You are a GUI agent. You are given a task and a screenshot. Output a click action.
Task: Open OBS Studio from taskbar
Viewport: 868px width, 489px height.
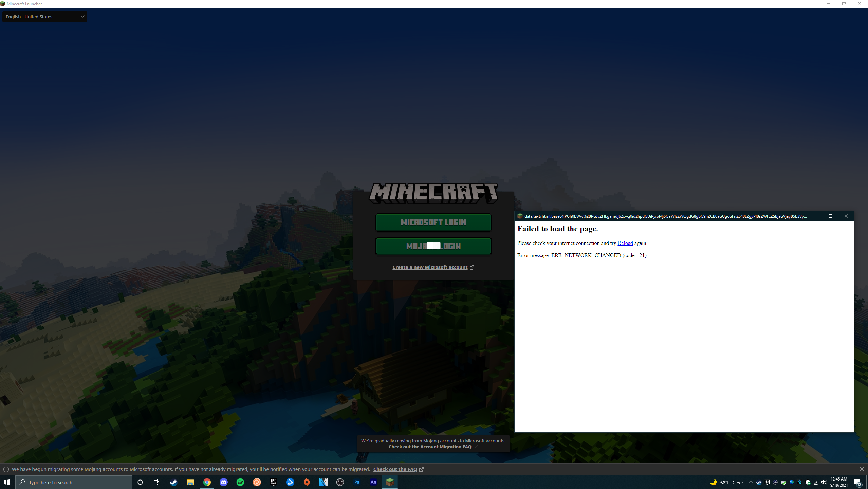pos(340,482)
